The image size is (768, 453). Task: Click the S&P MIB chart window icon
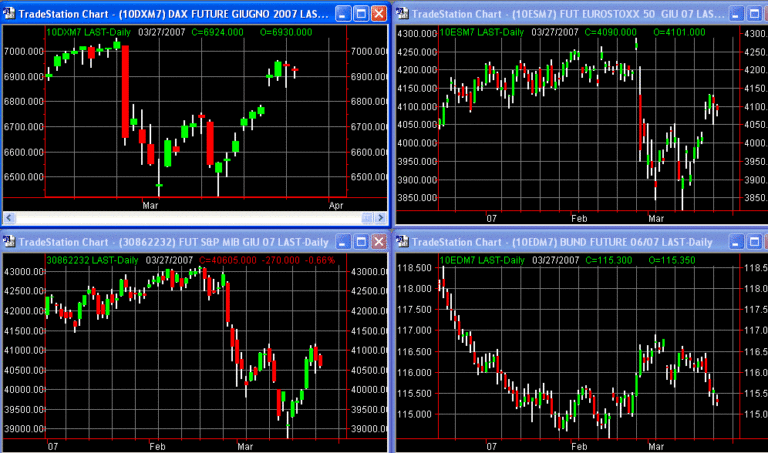[10, 242]
